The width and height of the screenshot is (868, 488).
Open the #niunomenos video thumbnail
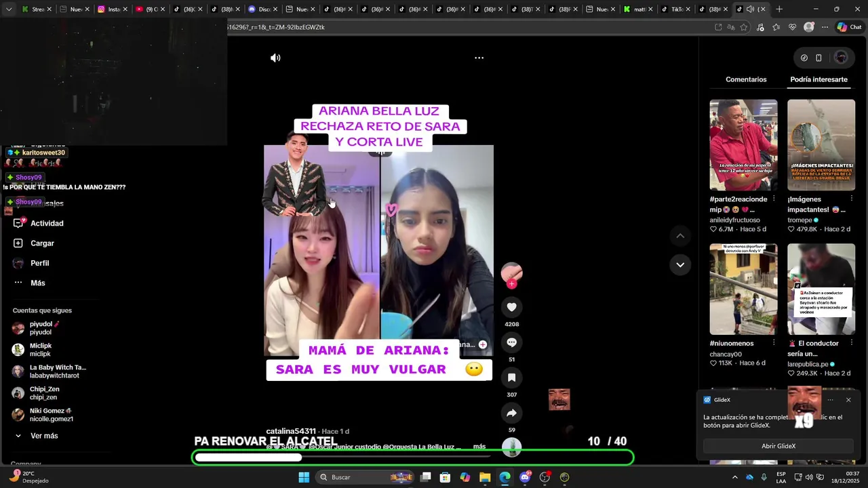[743, 289]
